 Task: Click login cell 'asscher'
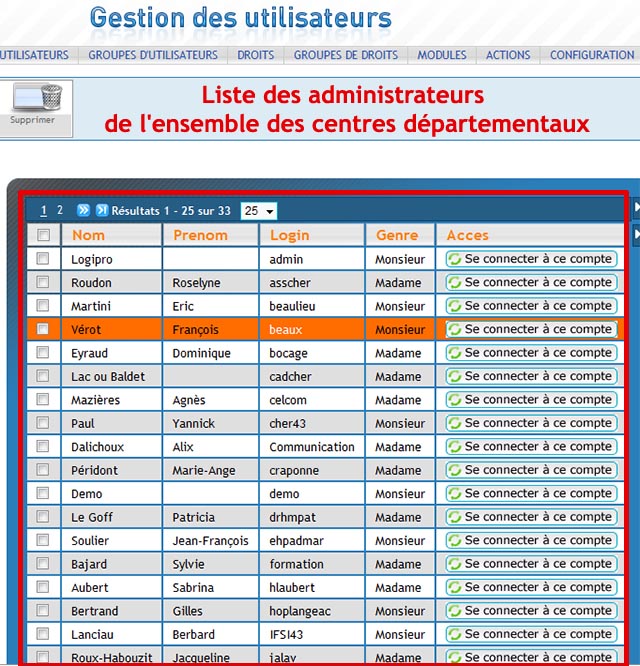point(290,283)
